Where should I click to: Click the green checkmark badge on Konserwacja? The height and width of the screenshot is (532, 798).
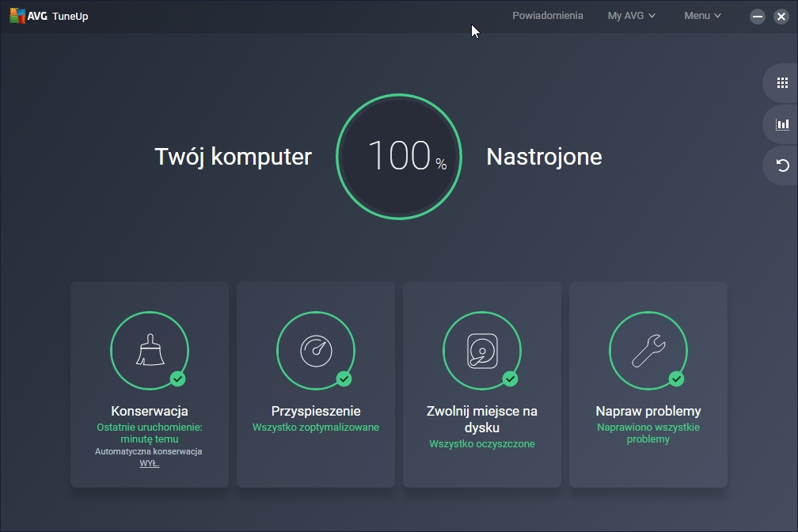point(177,378)
